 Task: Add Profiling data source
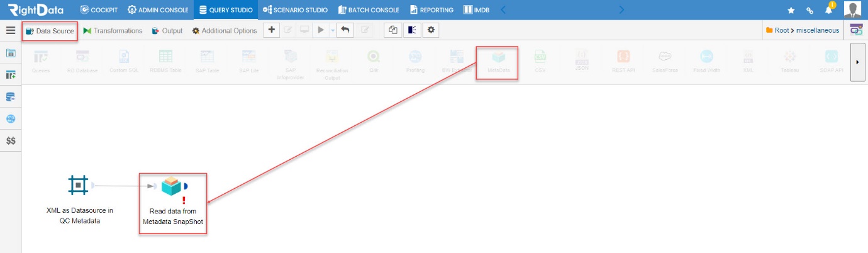coord(415,62)
